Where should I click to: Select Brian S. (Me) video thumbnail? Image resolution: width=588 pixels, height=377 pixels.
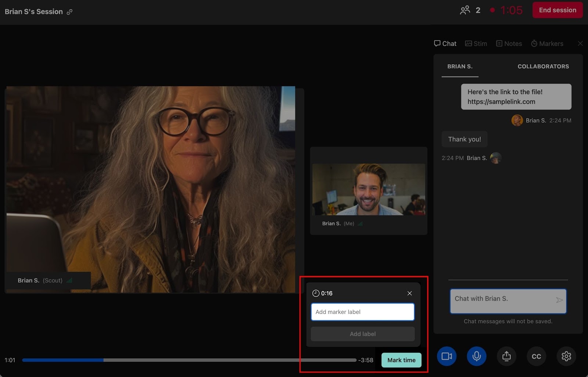pos(368,190)
